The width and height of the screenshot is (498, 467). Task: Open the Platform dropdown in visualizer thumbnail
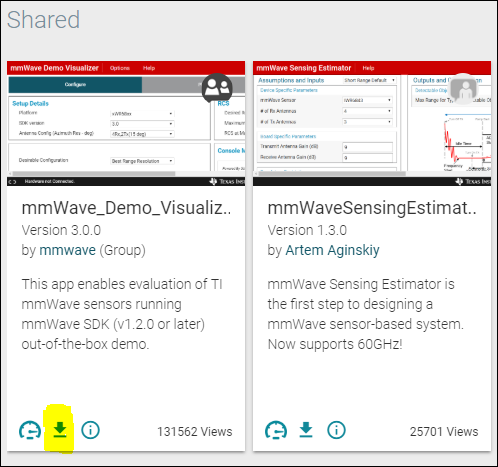[x=142, y=114]
